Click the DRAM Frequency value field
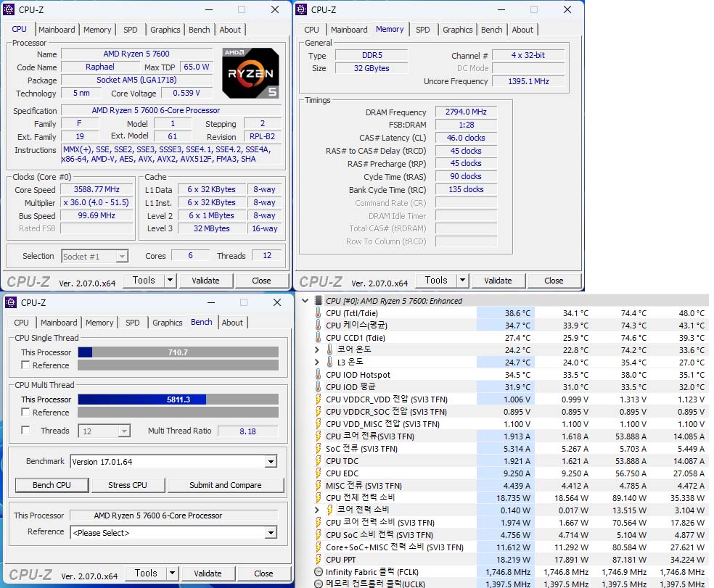Screen dimensions: 714x588 pyautogui.click(x=466, y=112)
